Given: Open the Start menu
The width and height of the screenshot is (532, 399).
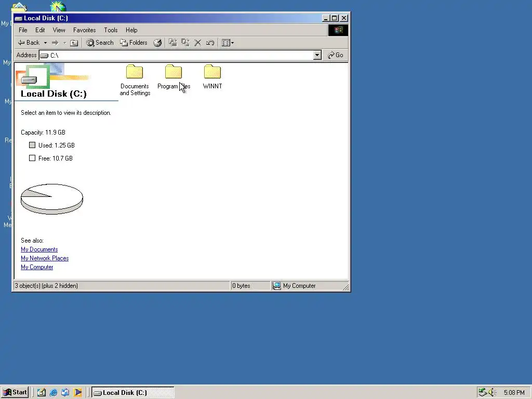Looking at the screenshot, I should pyautogui.click(x=15, y=393).
